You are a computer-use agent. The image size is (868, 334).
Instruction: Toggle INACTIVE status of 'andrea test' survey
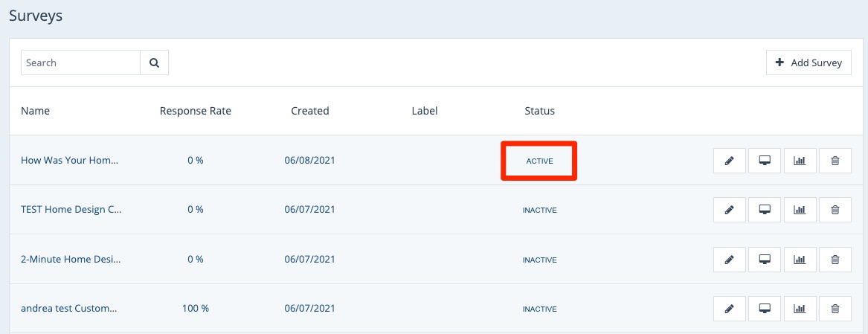point(539,309)
